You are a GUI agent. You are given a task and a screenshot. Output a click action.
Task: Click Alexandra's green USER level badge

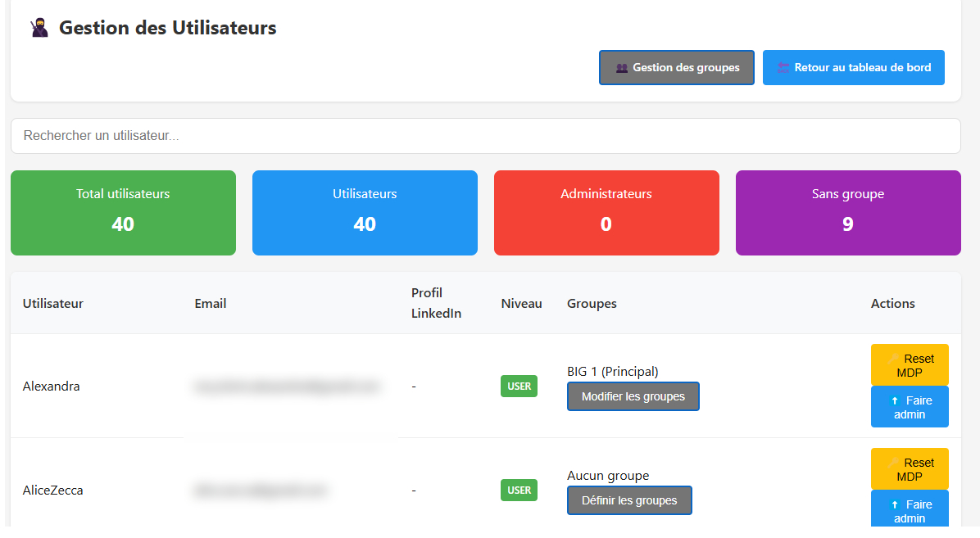(519, 387)
